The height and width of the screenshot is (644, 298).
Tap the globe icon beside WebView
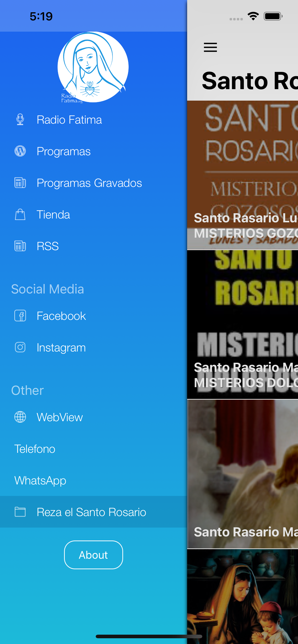tap(20, 417)
